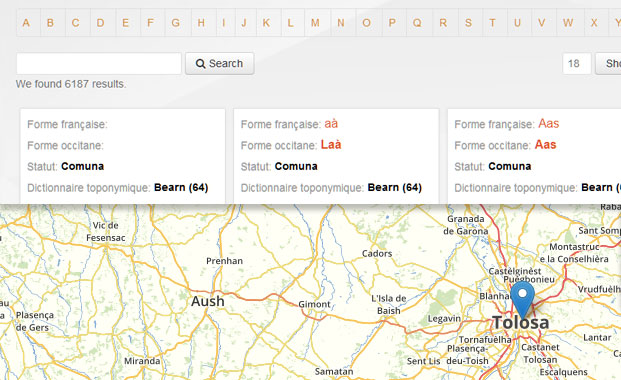Select letter B in alphabet index
The image size is (621, 380).
(x=50, y=23)
